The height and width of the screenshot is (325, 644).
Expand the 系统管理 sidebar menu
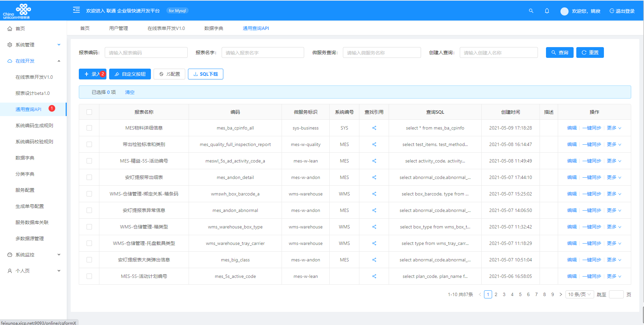click(33, 45)
